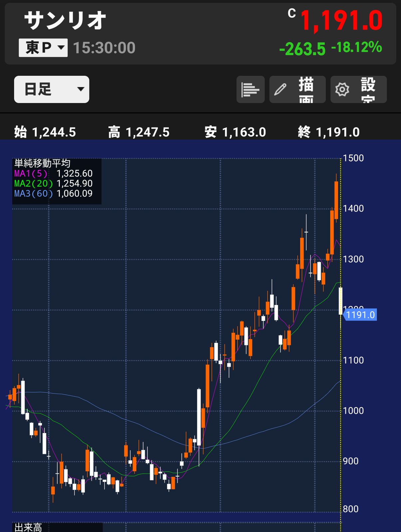This screenshot has height=532, width=401.
Task: Select the MA3(60) 1,060.09 legend entry
Action: pyautogui.click(x=53, y=194)
